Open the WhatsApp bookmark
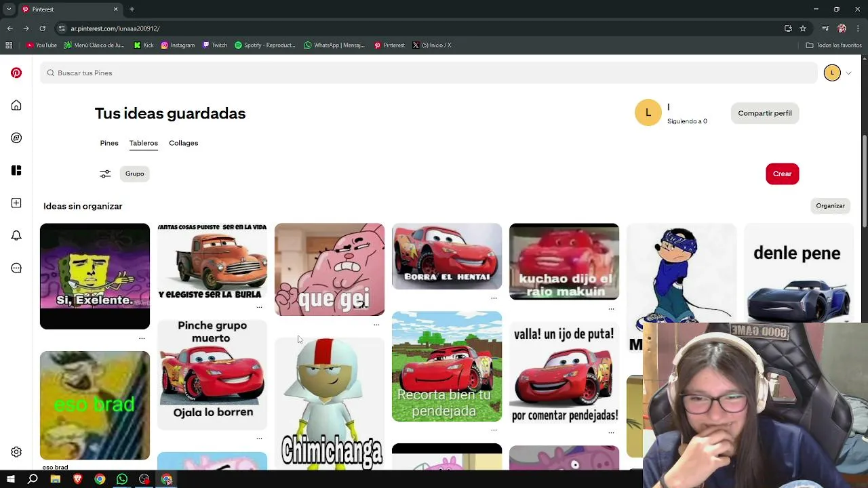The width and height of the screenshot is (868, 488). click(x=334, y=45)
